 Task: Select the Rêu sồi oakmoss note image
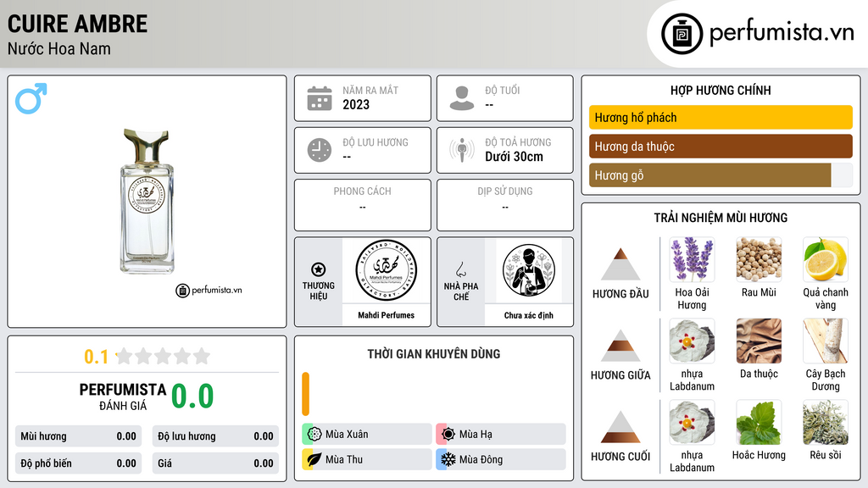[x=826, y=422]
